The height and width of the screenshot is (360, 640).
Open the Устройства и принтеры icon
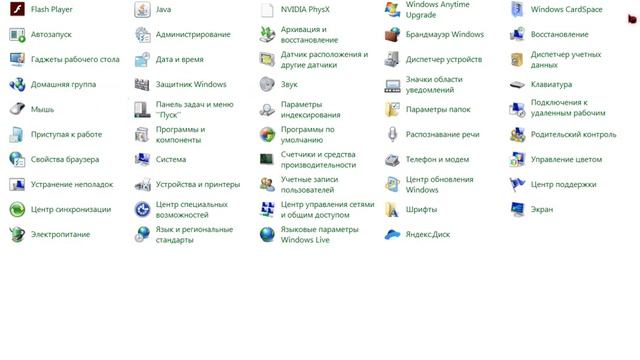pos(142,184)
